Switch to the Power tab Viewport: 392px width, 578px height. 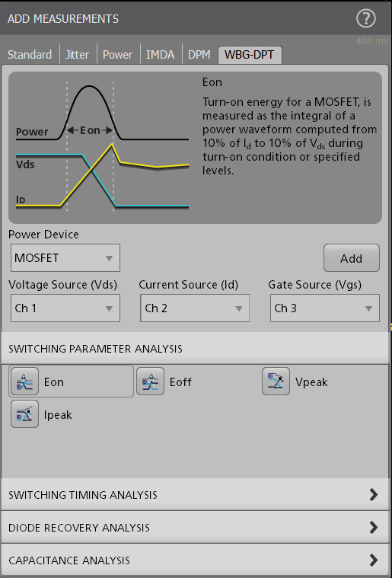click(x=117, y=55)
